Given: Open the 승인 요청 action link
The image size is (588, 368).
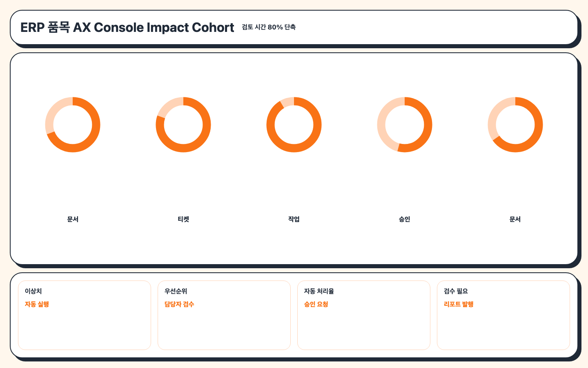Looking at the screenshot, I should pos(316,304).
